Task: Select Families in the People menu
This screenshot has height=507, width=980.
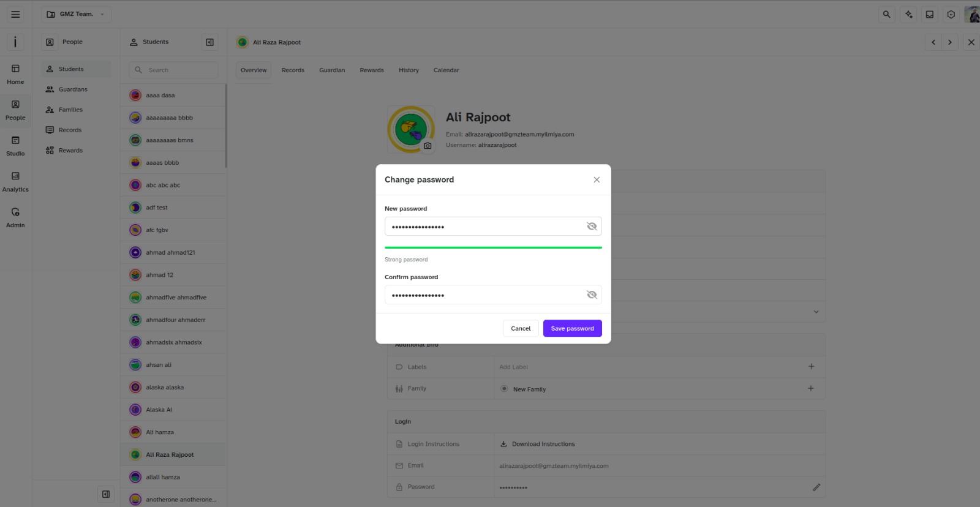Action: pyautogui.click(x=76, y=110)
